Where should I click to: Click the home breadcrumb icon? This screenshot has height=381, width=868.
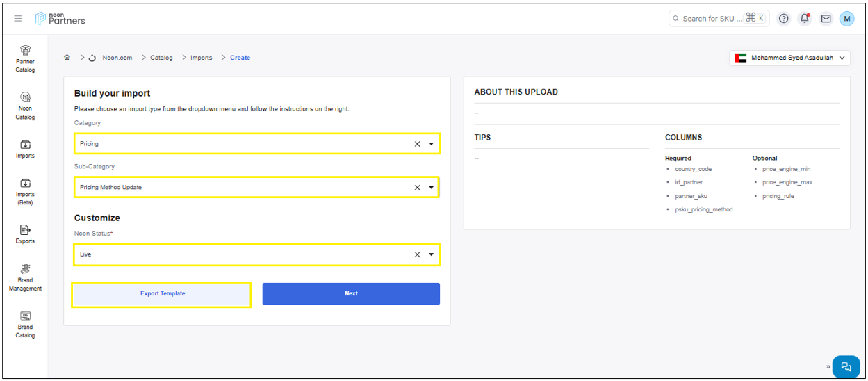click(67, 58)
